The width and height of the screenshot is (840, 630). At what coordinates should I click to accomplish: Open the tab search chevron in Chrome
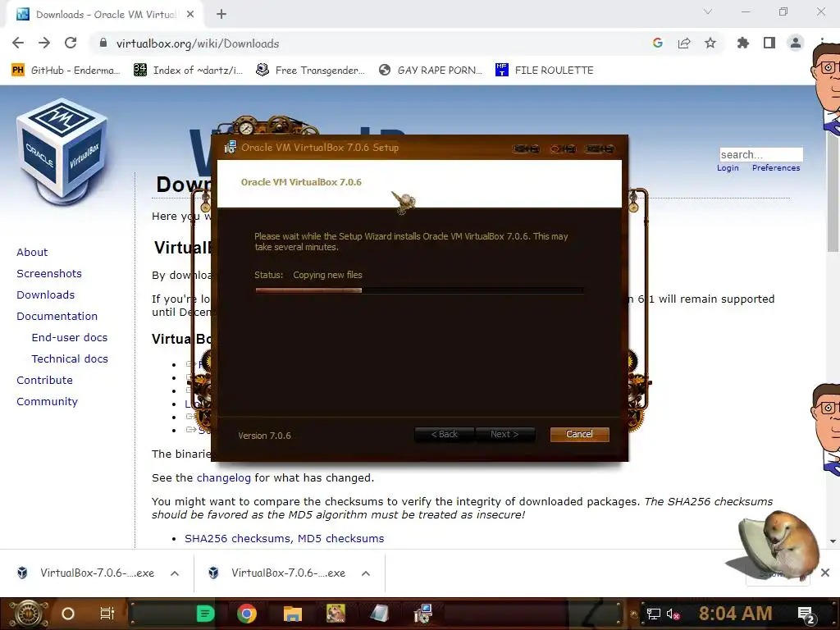pos(708,11)
